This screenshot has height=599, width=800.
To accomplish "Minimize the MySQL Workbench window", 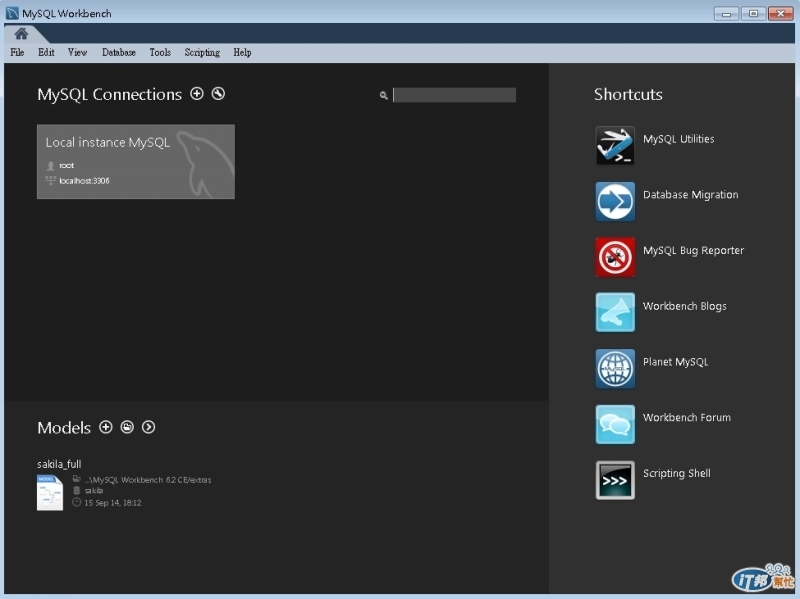I will coord(726,13).
